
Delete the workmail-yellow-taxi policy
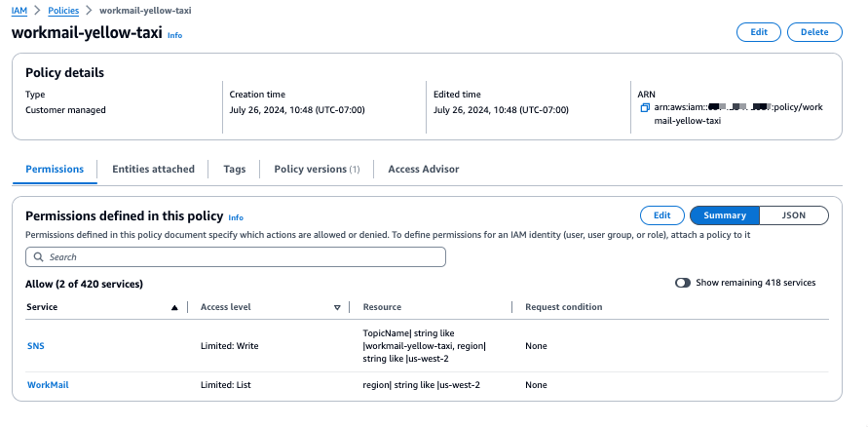pyautogui.click(x=813, y=32)
